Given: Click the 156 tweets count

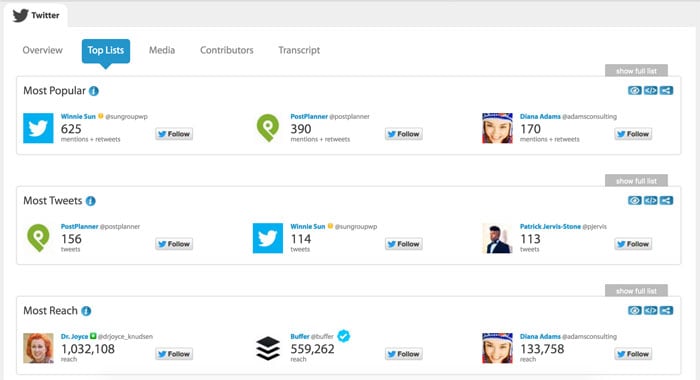Looking at the screenshot, I should [71, 239].
